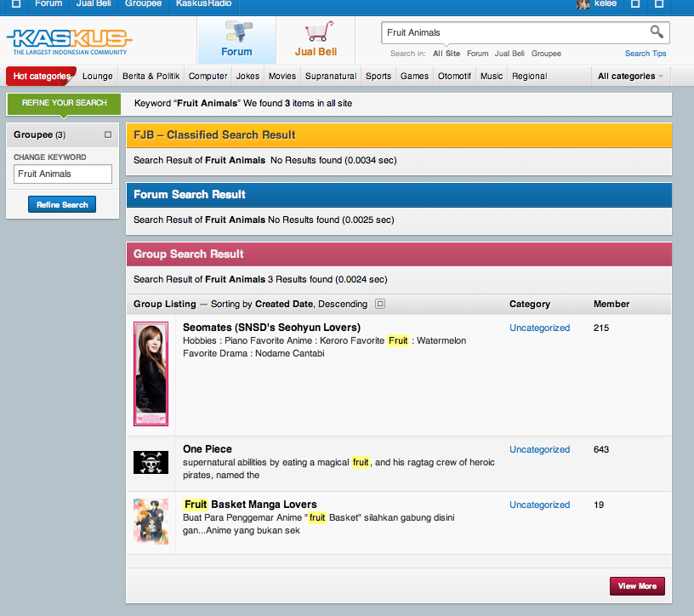Click the Forum Search Result header
The width and height of the screenshot is (694, 616).
pos(399,195)
